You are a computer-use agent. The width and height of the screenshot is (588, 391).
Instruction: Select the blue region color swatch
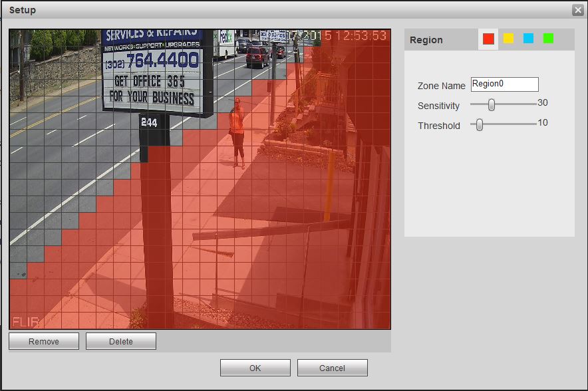528,39
